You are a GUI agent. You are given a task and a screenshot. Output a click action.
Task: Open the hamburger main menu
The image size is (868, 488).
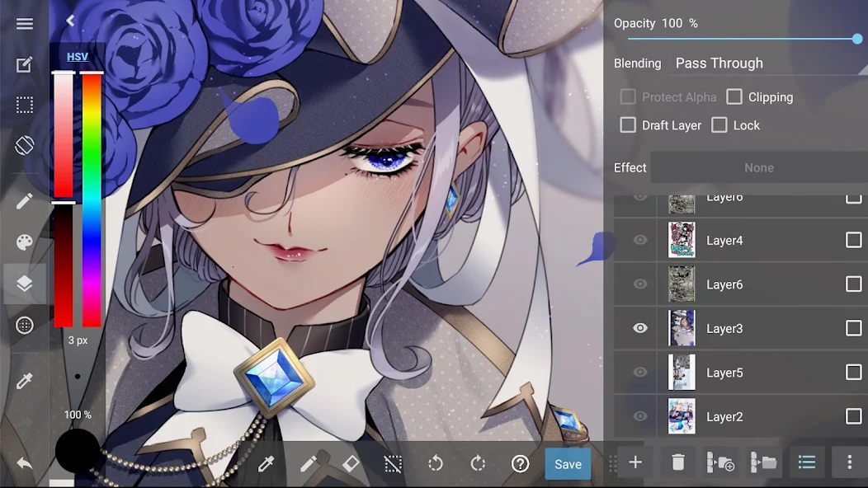tap(25, 24)
